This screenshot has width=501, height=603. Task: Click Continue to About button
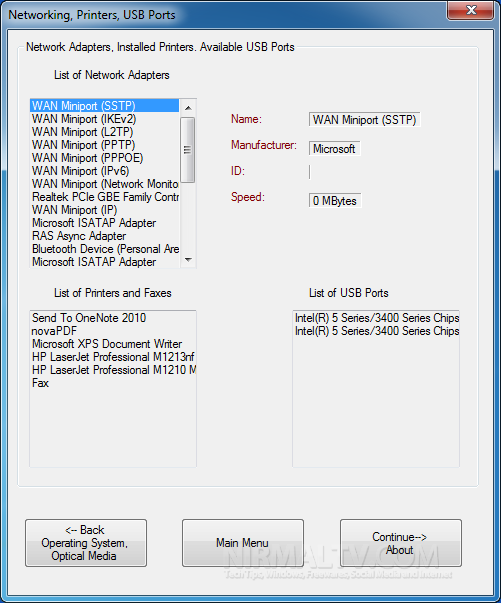click(401, 543)
